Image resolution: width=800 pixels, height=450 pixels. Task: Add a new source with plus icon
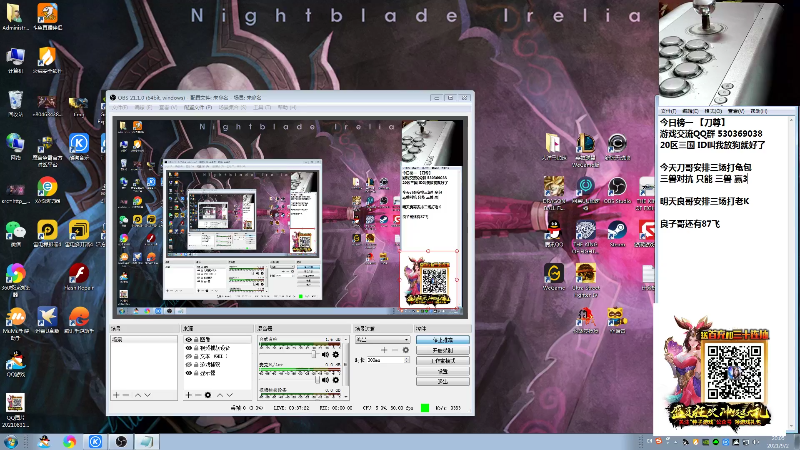[188, 395]
